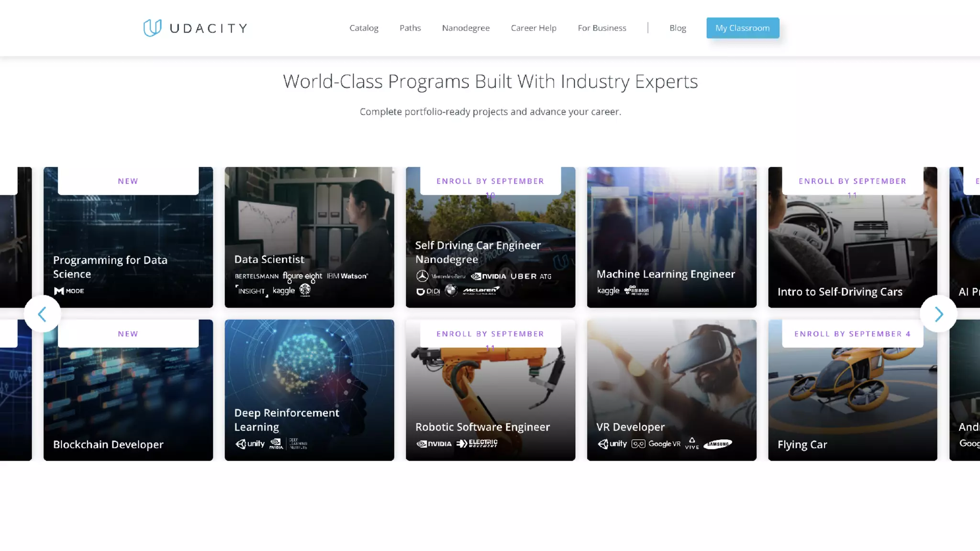
Task: Open the Deep Reinforcement Learning card
Action: (309, 390)
